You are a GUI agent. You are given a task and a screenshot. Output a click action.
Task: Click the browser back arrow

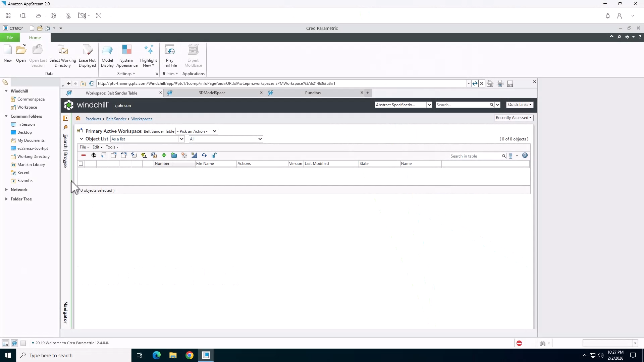tap(69, 83)
